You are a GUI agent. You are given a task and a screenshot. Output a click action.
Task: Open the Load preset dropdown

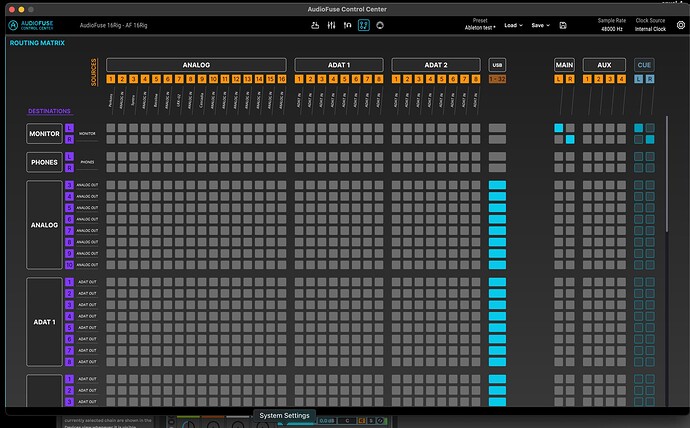513,26
